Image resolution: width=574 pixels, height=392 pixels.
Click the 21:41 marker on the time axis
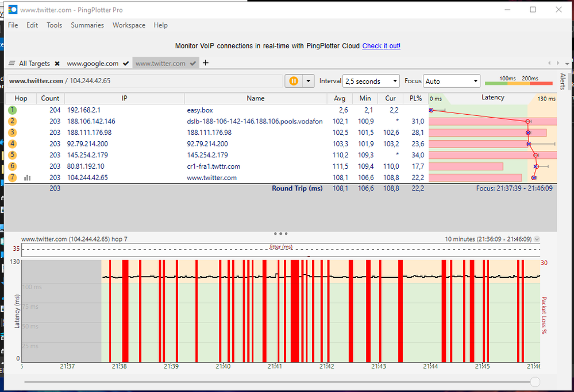tap(275, 366)
